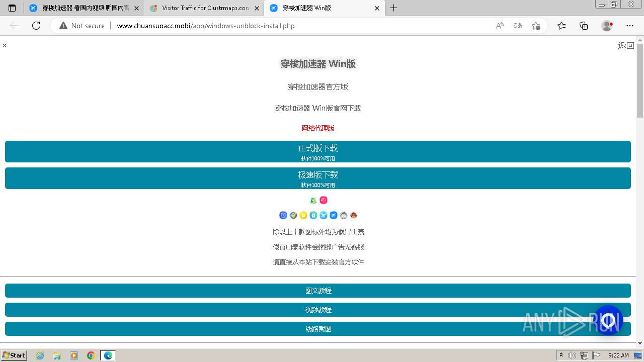
Task: Click the 返回 back link
Action: (626, 46)
